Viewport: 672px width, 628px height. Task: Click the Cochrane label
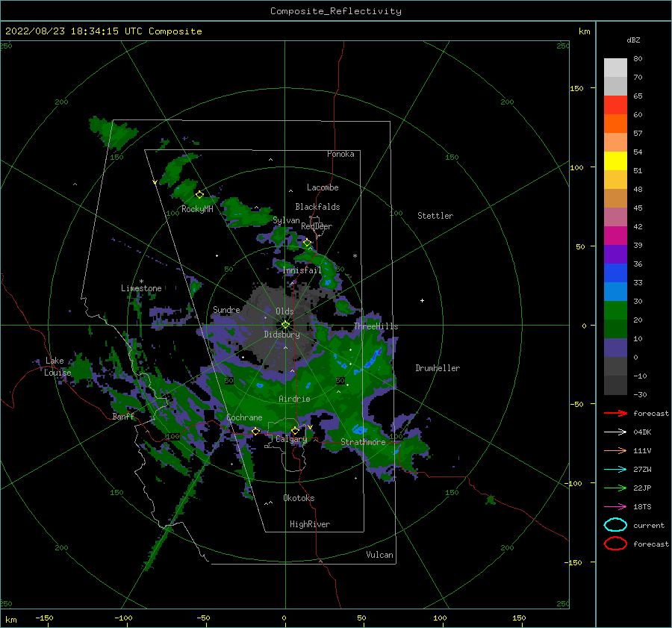pyautogui.click(x=244, y=417)
